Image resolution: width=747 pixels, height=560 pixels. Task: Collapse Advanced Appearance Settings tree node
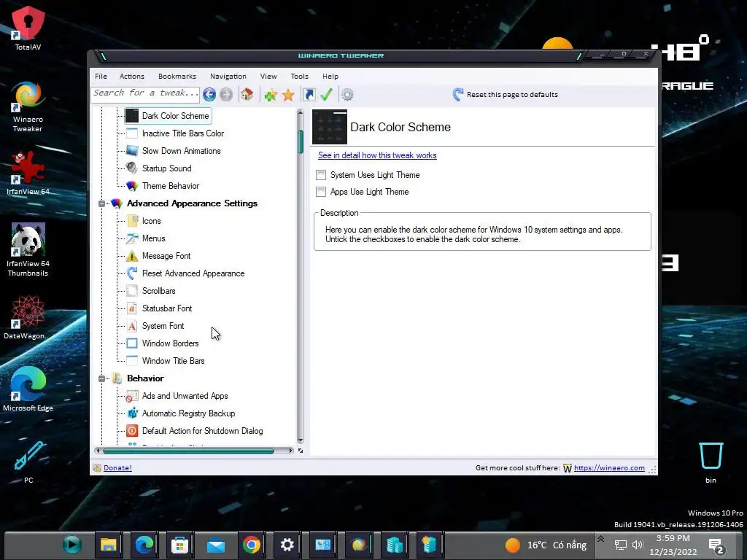pyautogui.click(x=101, y=204)
